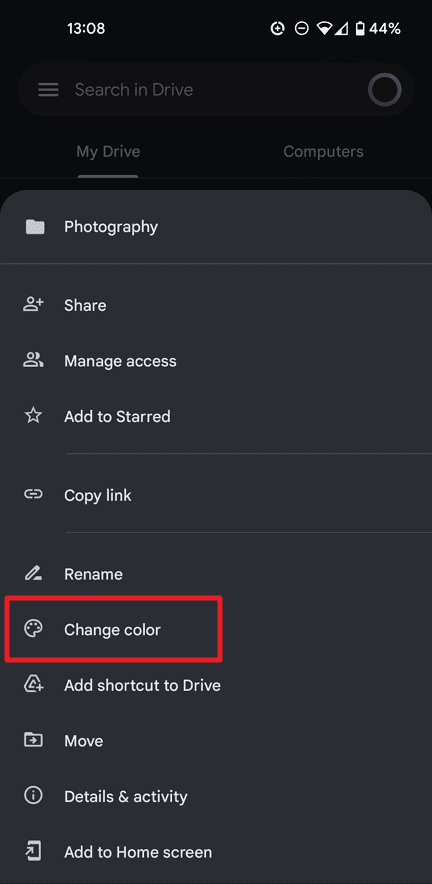
Task: Tap the Manage access people icon
Action: pyautogui.click(x=33, y=360)
